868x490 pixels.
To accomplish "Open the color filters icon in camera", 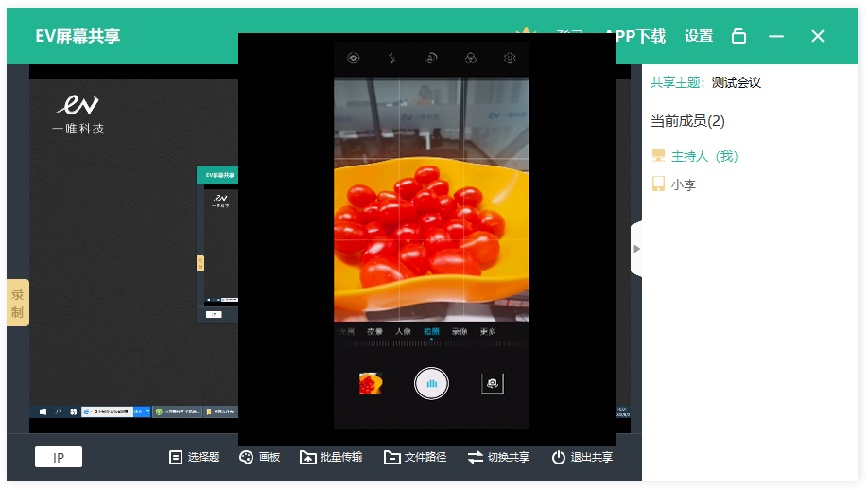I will click(471, 58).
